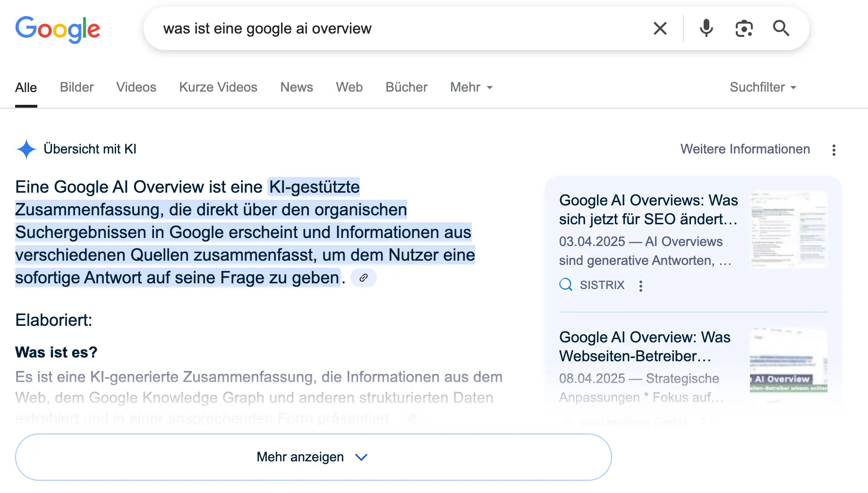Click the SISTRIX source name

(x=602, y=285)
